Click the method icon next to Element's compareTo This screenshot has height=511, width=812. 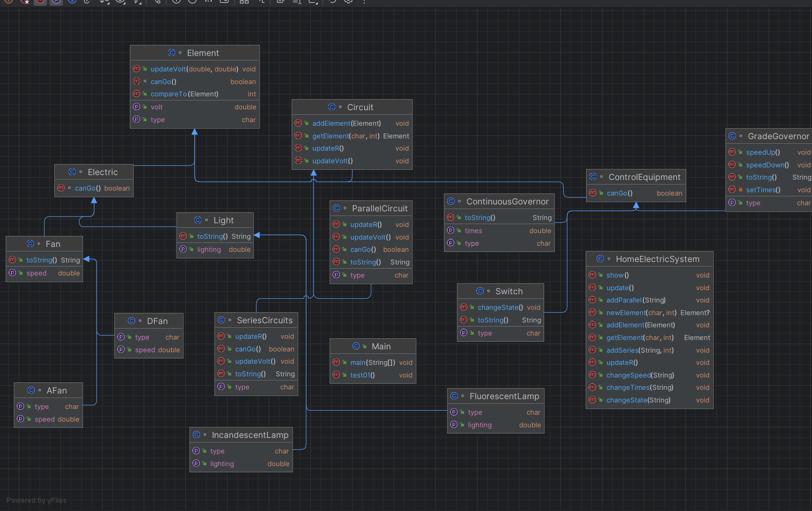pyautogui.click(x=136, y=94)
